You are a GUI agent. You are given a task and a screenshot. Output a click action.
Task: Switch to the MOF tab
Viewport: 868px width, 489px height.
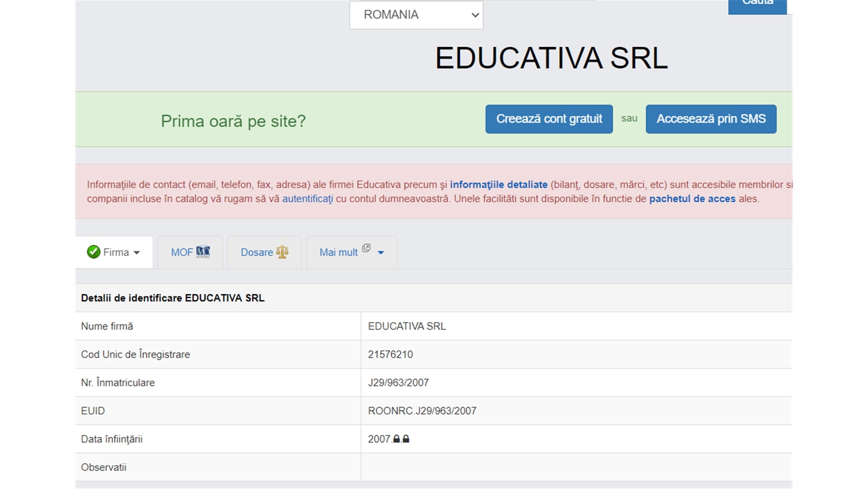pyautogui.click(x=190, y=252)
